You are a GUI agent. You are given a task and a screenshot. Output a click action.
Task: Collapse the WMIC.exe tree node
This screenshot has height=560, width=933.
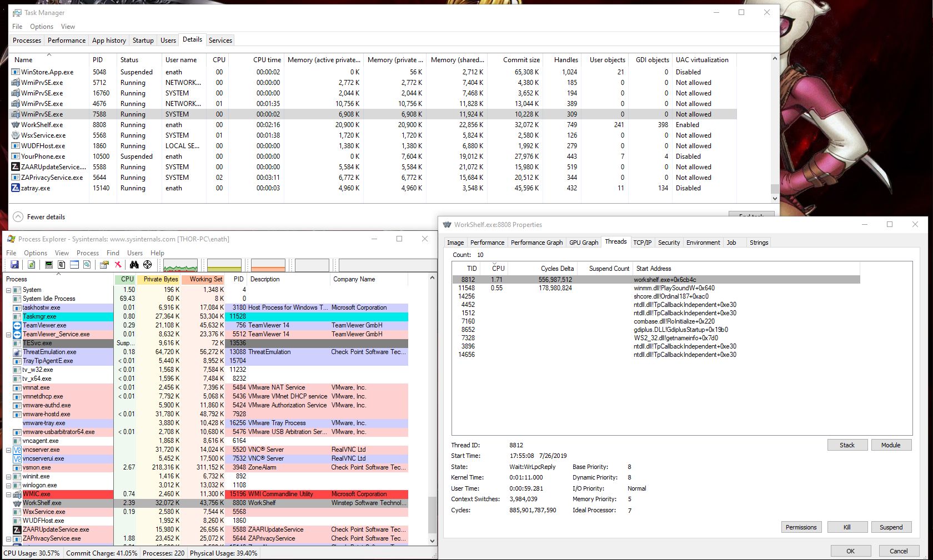click(x=8, y=494)
